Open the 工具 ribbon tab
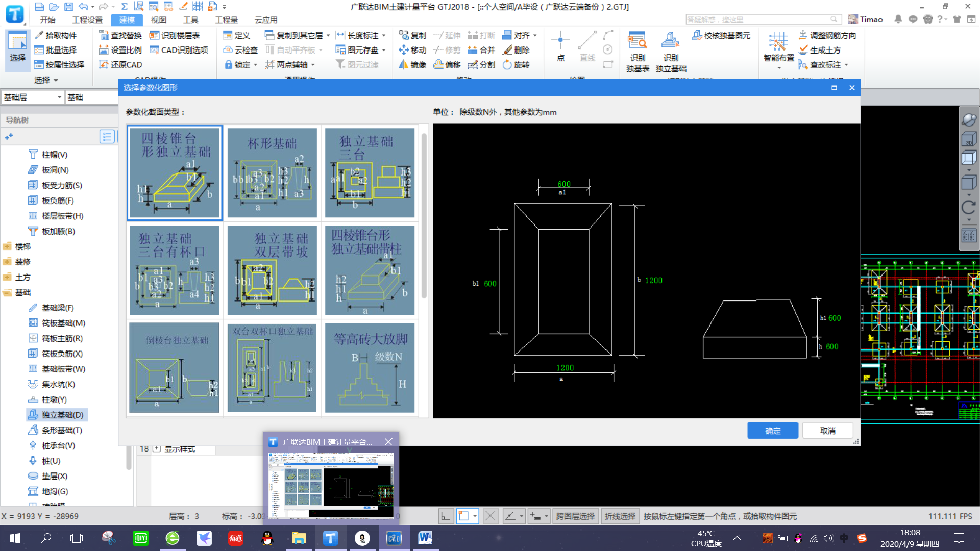This screenshot has width=980, height=551. point(190,20)
